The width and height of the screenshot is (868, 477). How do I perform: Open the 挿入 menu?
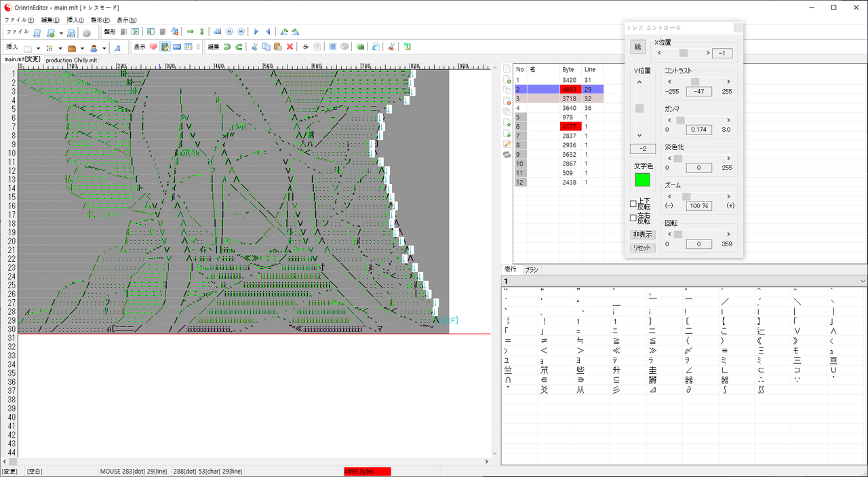point(75,20)
